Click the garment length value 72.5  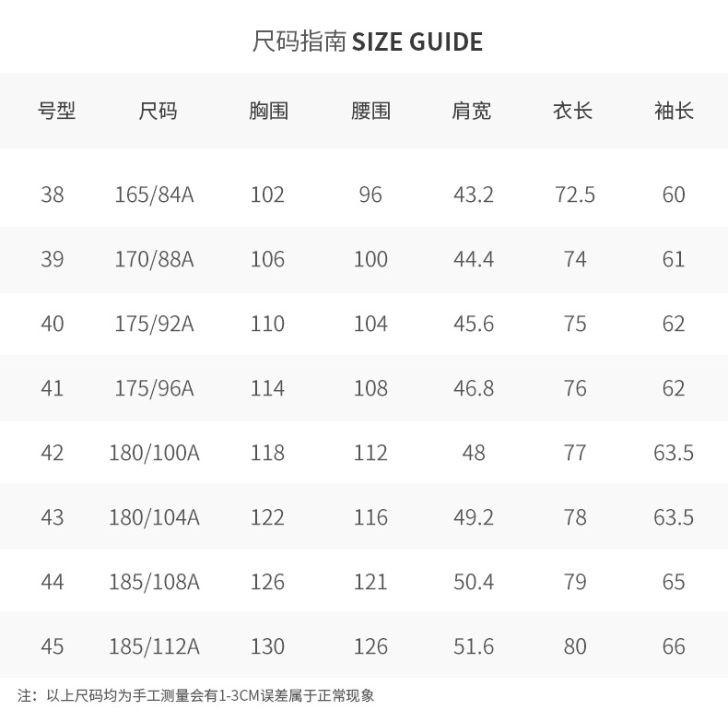point(575,195)
